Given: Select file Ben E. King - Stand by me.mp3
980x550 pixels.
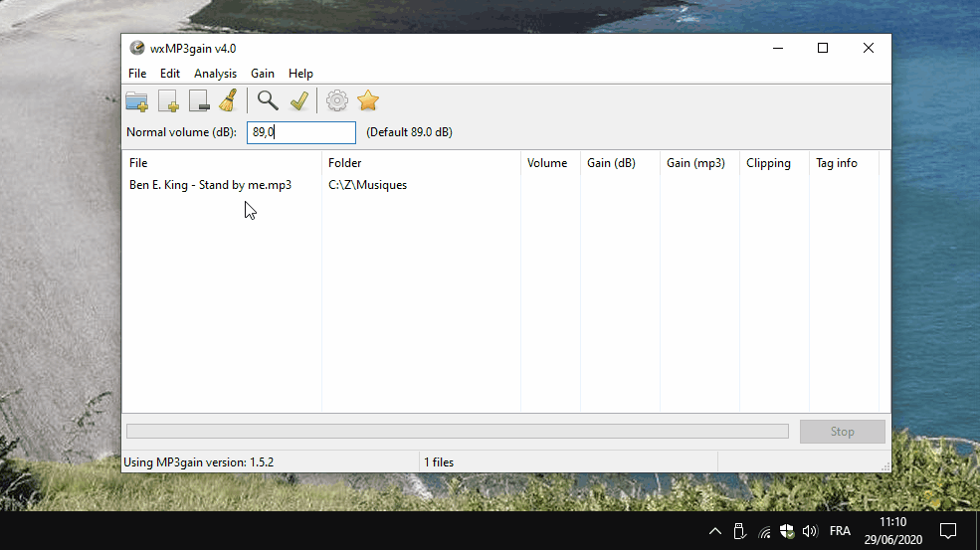Looking at the screenshot, I should coord(210,185).
